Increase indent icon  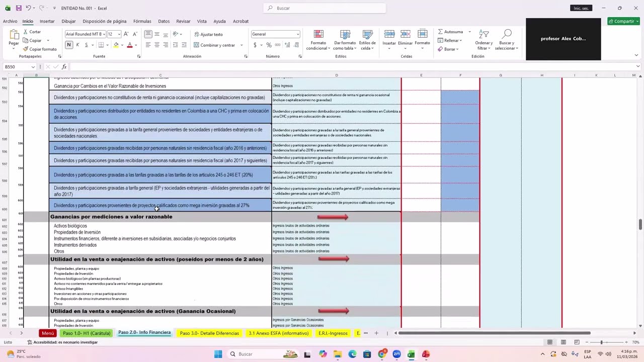184,45
